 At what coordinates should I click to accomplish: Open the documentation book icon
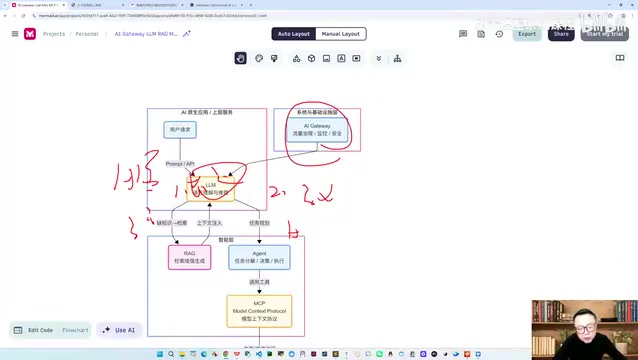click(620, 58)
